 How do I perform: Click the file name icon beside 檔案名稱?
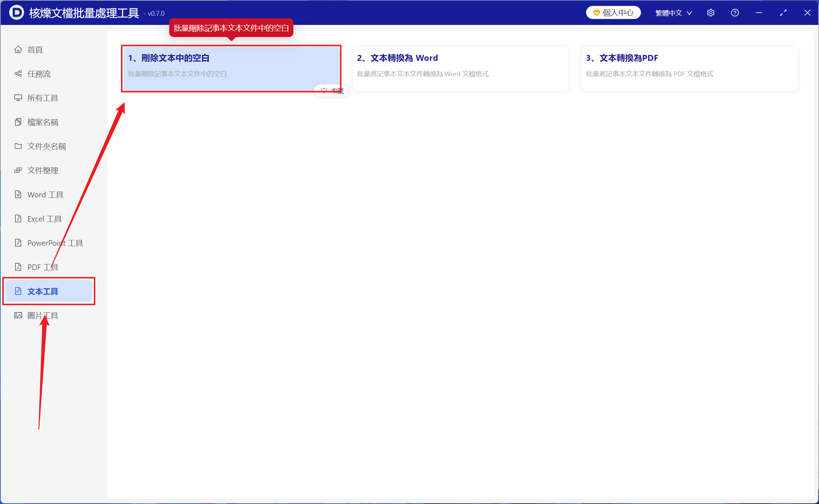click(x=18, y=122)
